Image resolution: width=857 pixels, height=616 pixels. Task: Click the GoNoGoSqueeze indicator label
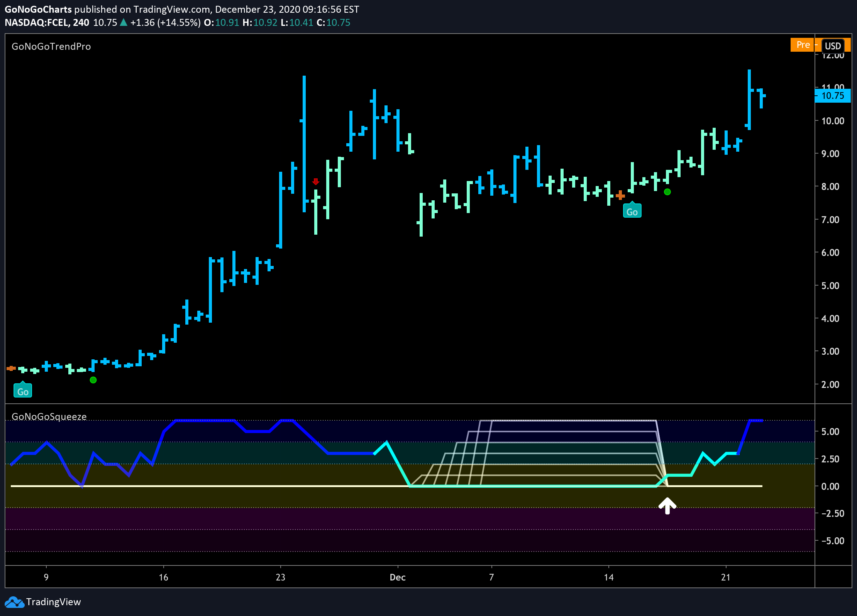click(49, 416)
